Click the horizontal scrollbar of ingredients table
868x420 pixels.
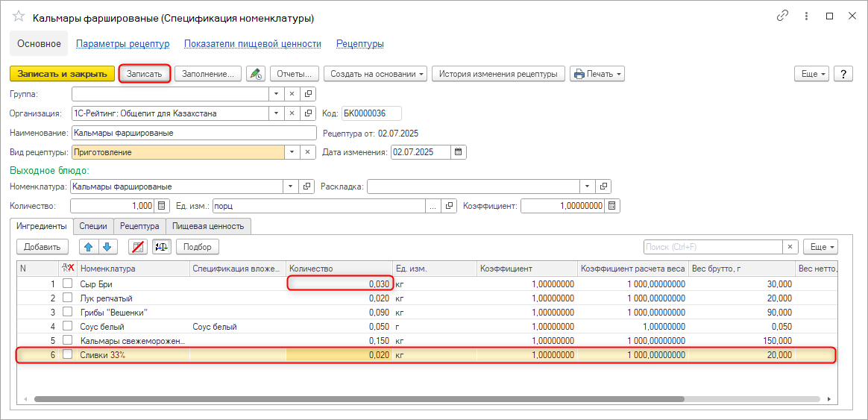pyautogui.click(x=359, y=399)
